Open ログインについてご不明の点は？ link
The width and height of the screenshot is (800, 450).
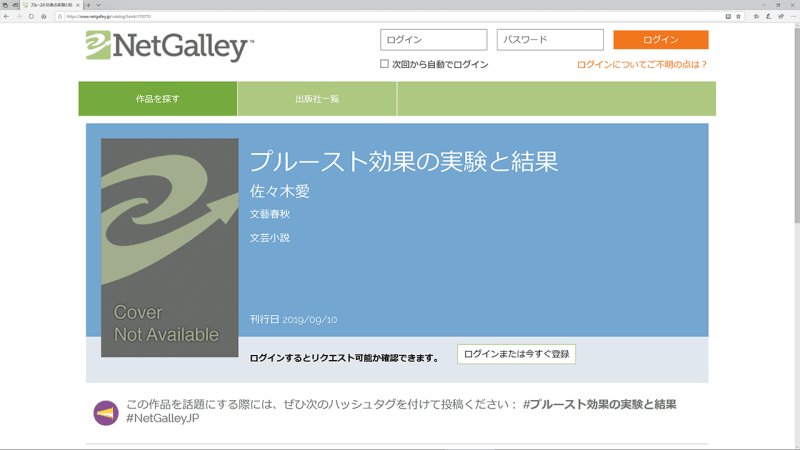pos(642,64)
